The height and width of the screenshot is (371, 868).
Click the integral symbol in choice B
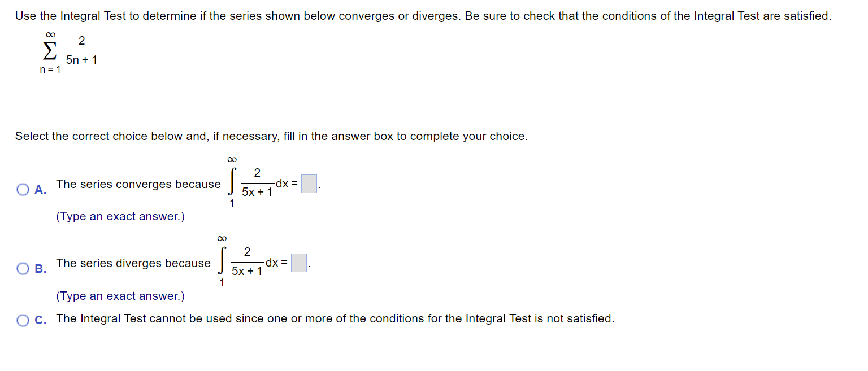tap(222, 262)
